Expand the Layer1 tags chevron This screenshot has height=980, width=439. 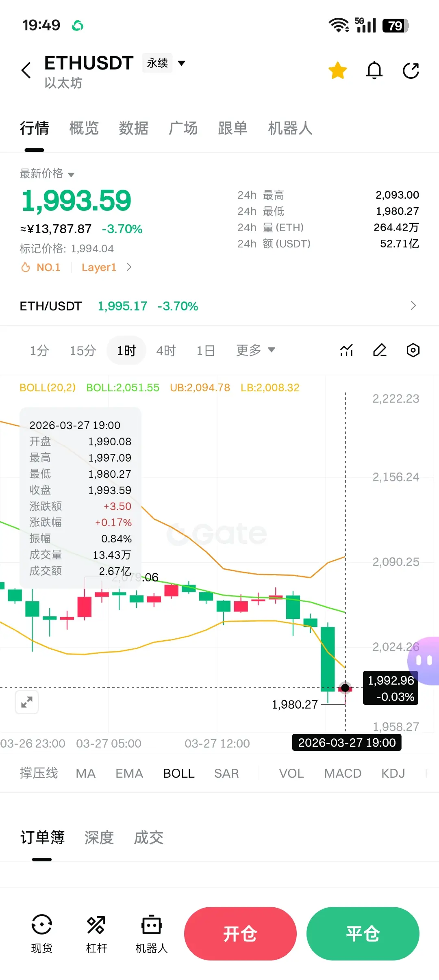click(129, 267)
